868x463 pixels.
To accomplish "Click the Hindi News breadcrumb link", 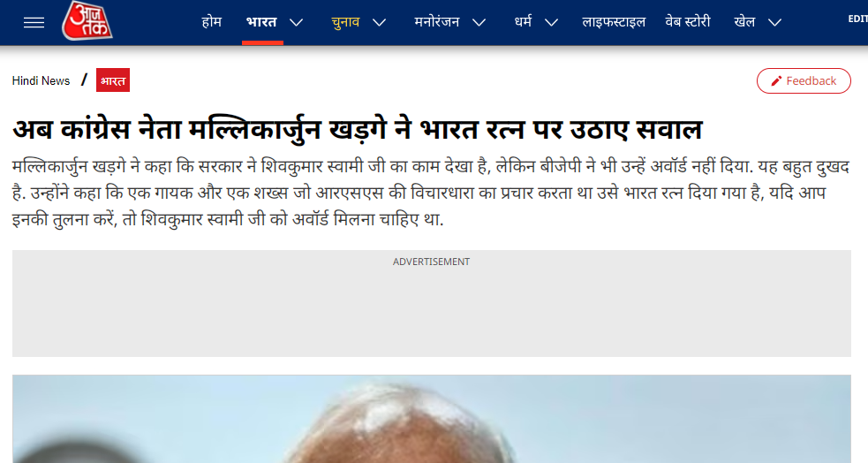I will tap(41, 81).
